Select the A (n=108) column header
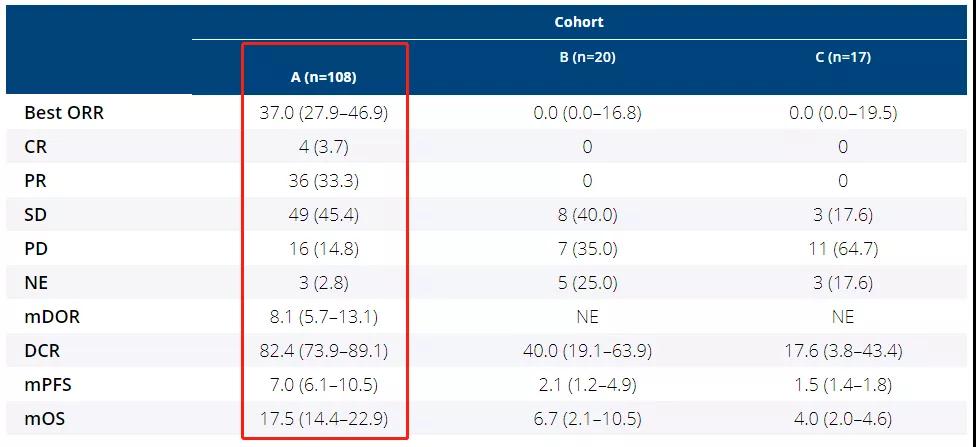 323,77
